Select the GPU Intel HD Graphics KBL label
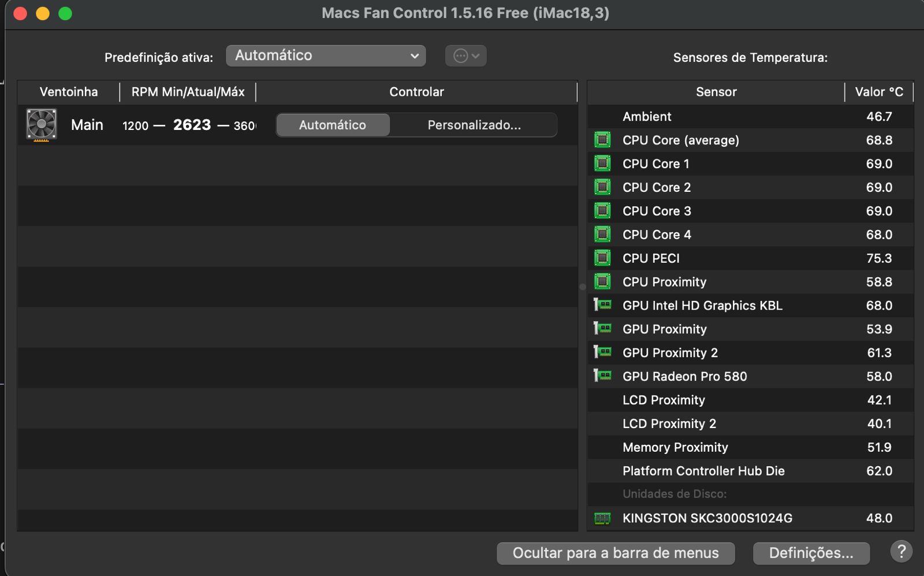Viewport: 924px width, 576px height. point(702,306)
